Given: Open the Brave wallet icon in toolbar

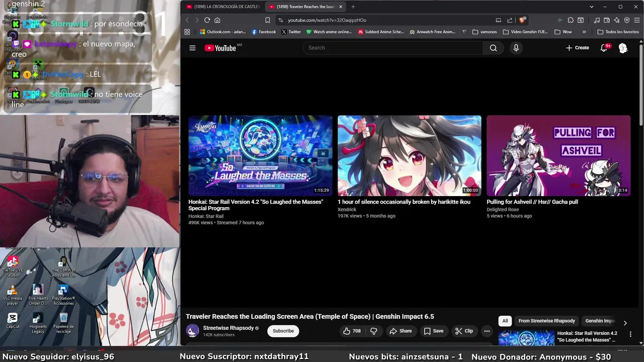Looking at the screenshot, I should click(x=607, y=20).
